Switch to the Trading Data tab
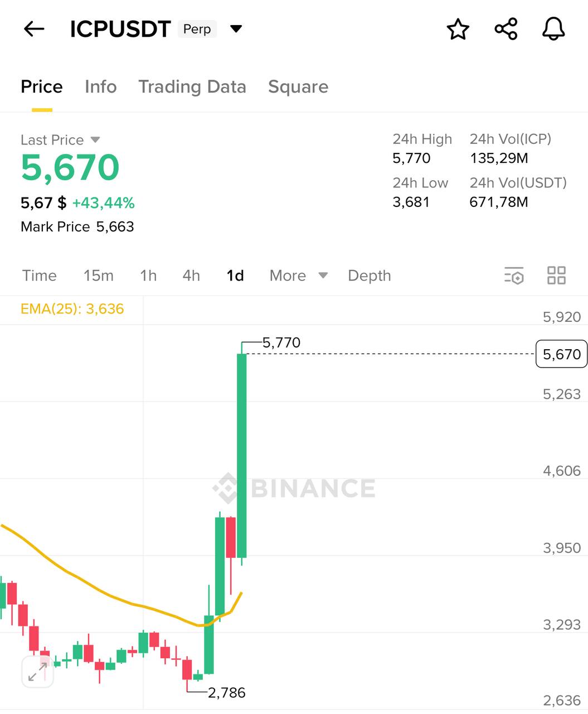Screen dimensions: 588x714 pyautogui.click(x=192, y=87)
